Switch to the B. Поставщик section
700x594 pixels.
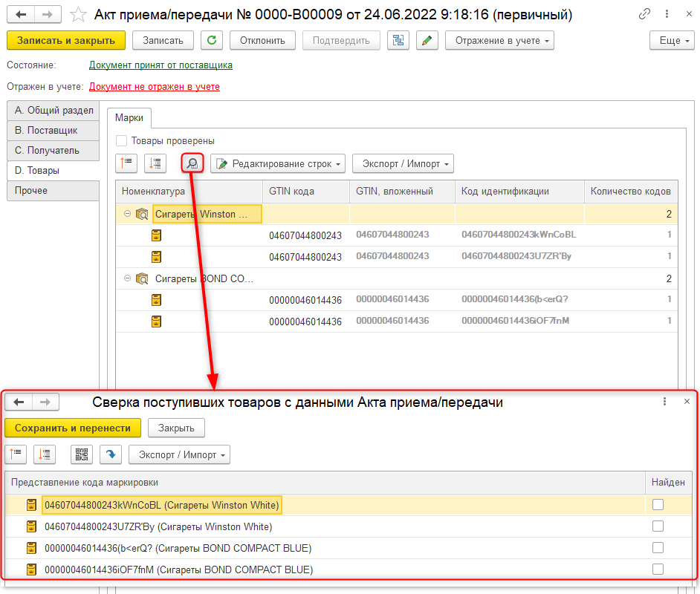[53, 130]
